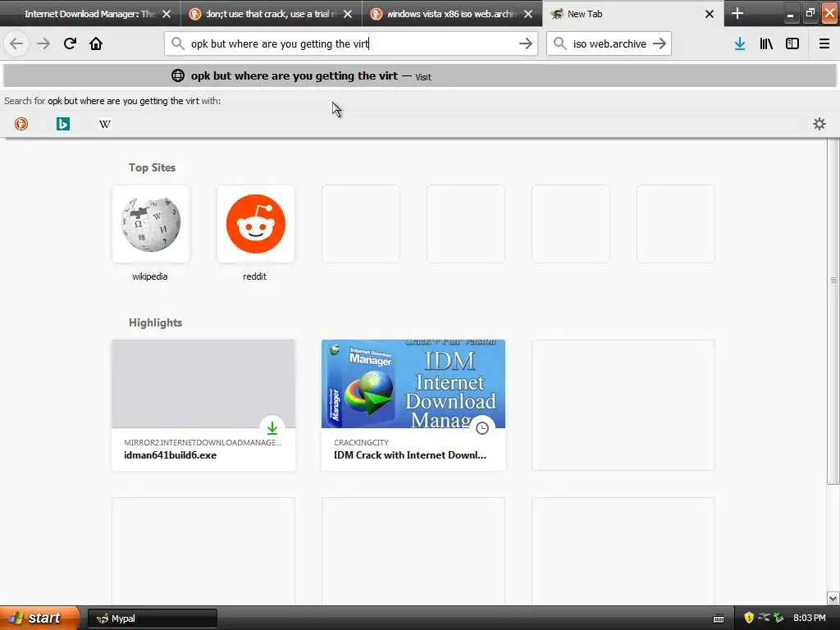
Task: Click the CRACKINGCITY source label
Action: coord(361,442)
